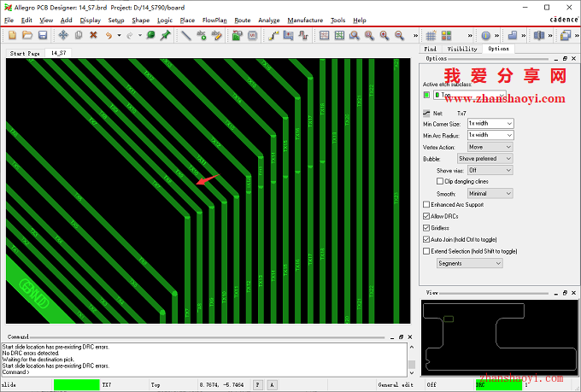581x392 pixels.
Task: Click the New file icon
Action: 12,35
